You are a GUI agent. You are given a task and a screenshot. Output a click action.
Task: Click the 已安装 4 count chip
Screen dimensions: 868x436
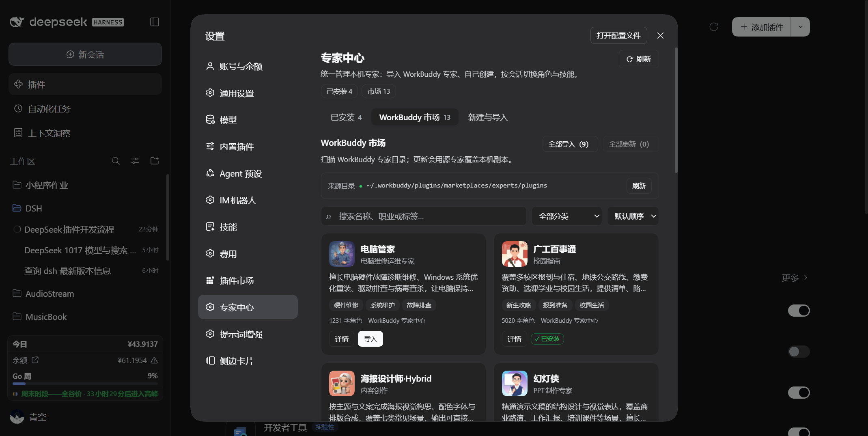point(339,91)
